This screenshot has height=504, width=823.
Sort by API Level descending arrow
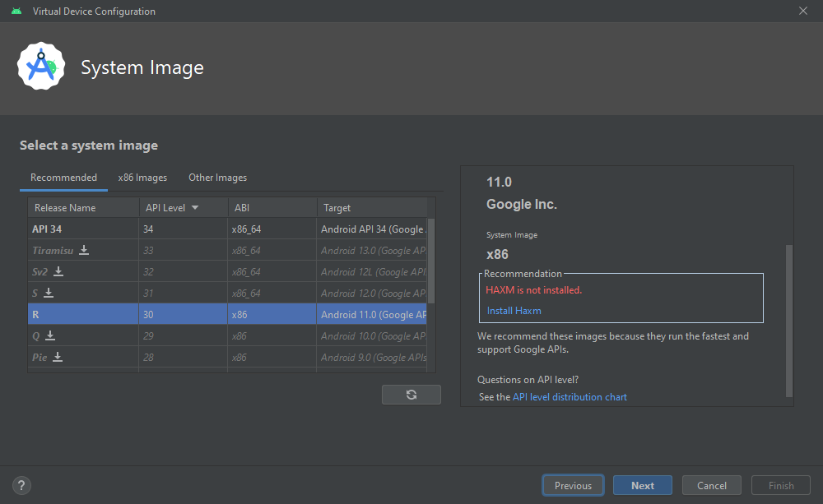pyautogui.click(x=195, y=208)
